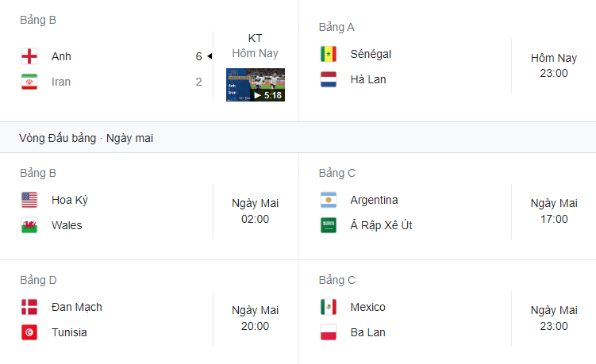Click the Wales dragon flag icon
Image resolution: width=596 pixels, height=364 pixels.
pos(29,225)
